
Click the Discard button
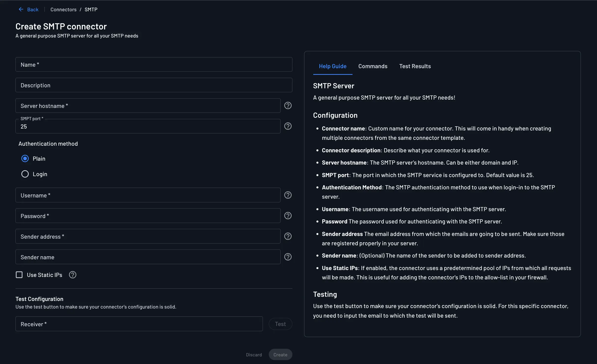pos(254,354)
